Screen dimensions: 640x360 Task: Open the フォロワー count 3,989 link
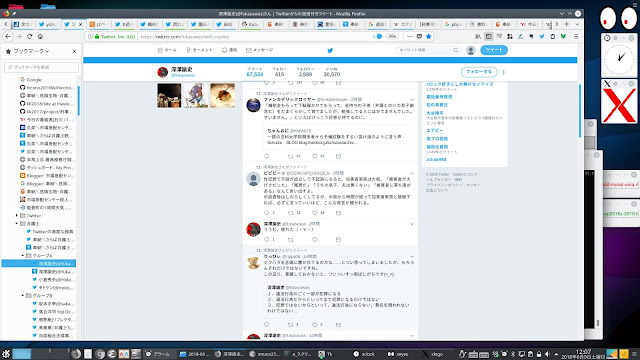pos(305,72)
